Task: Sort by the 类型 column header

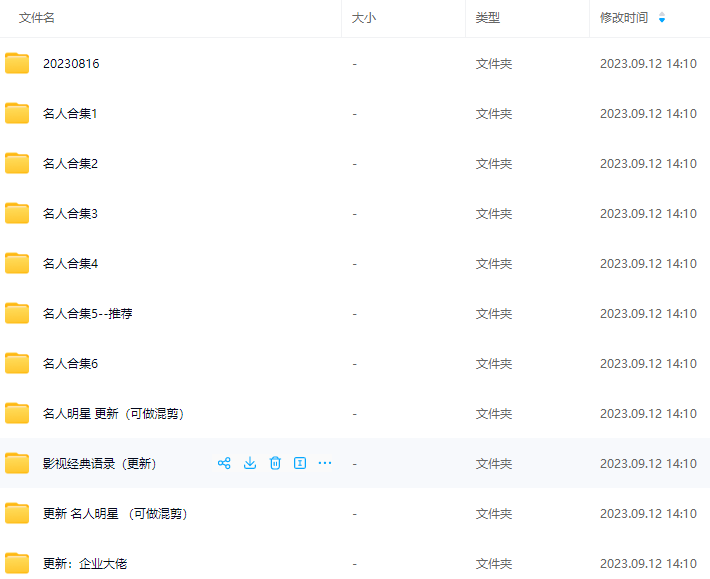Action: point(488,18)
